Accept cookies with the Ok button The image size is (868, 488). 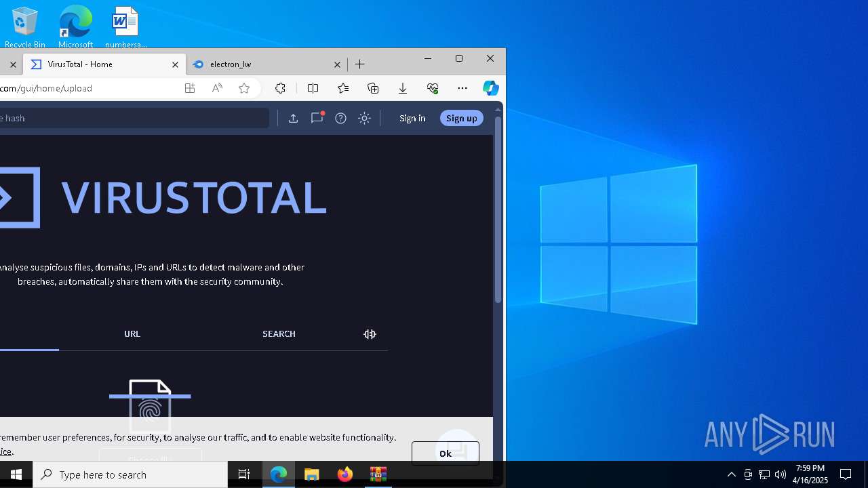(x=445, y=453)
